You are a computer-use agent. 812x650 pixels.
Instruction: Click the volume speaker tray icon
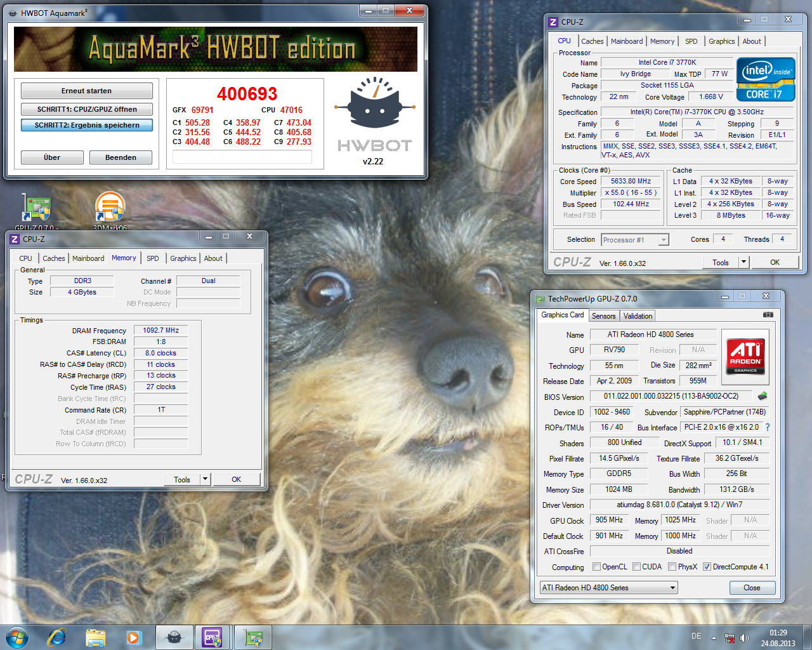pos(745,638)
